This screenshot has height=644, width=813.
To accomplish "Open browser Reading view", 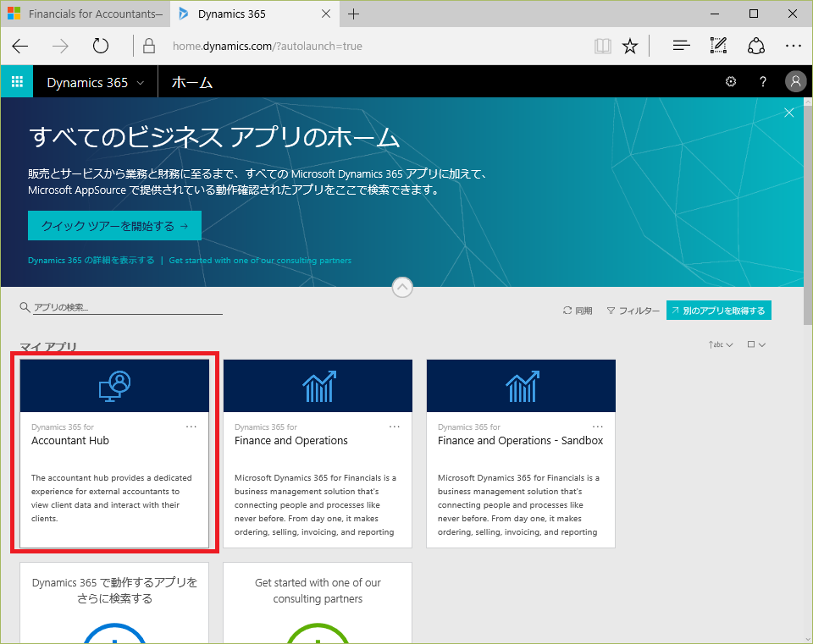I will coord(602,46).
